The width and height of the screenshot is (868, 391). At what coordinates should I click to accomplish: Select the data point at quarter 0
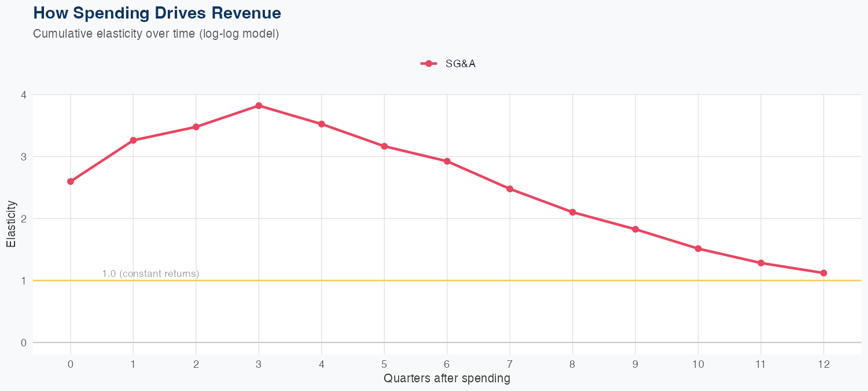tap(71, 181)
